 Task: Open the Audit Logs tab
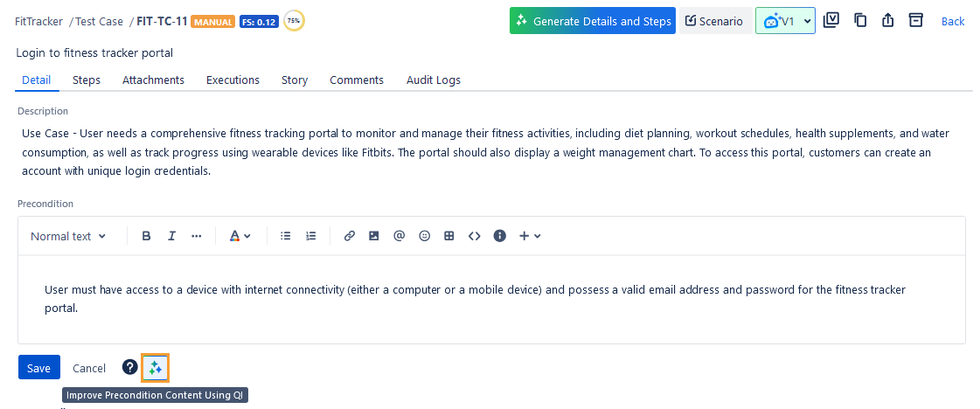(433, 80)
